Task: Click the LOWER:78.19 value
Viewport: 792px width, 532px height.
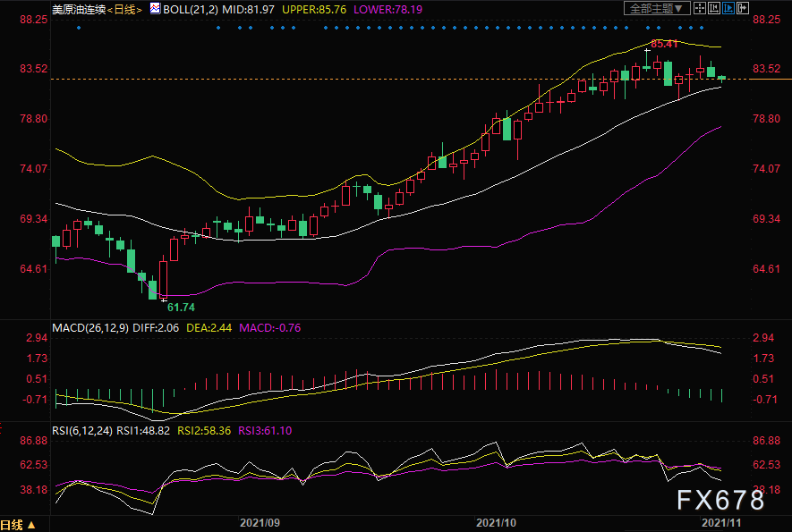Action: point(387,10)
